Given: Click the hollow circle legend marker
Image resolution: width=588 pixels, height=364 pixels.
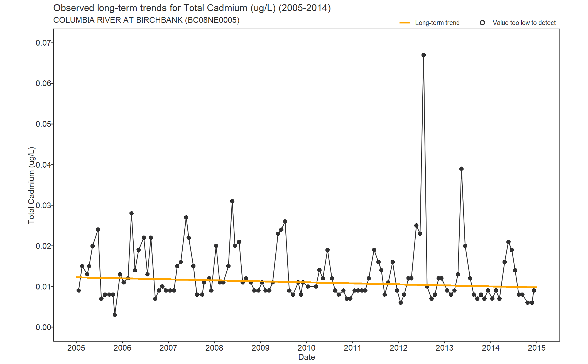Looking at the screenshot, I should 482,23.
